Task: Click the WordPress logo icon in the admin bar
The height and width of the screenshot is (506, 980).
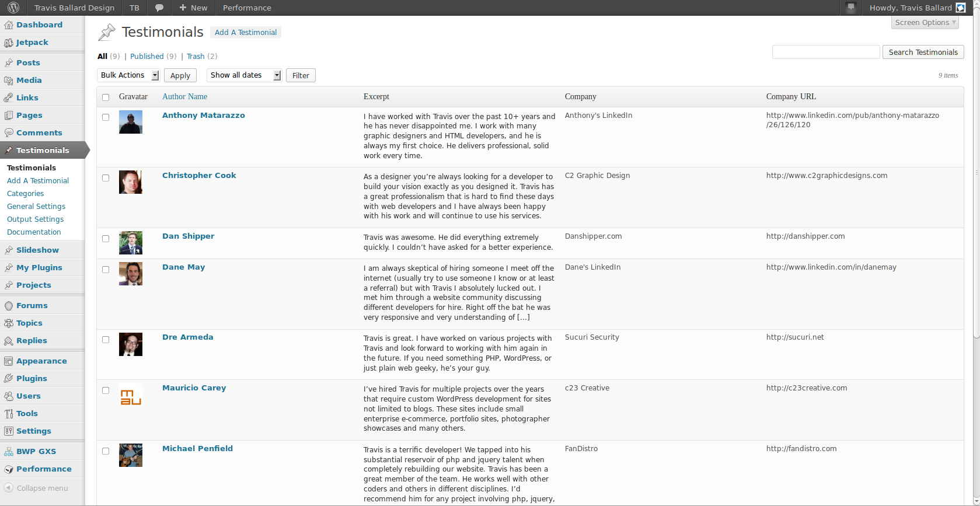Action: [x=13, y=8]
